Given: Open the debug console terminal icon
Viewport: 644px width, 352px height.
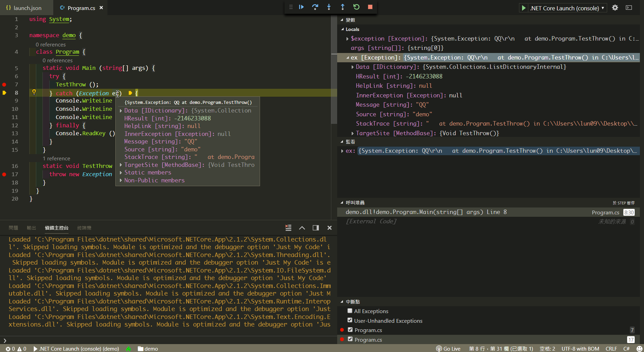Looking at the screenshot, I should [x=629, y=8].
